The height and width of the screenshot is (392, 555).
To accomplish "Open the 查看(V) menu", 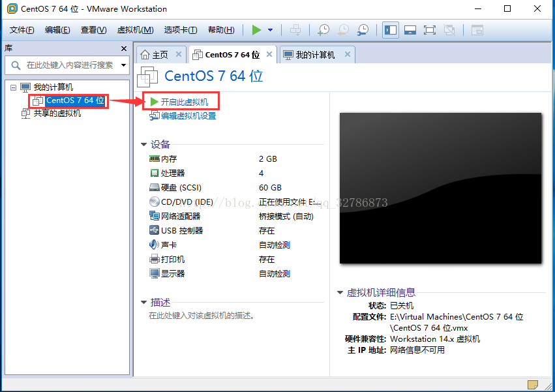I will tap(93, 30).
